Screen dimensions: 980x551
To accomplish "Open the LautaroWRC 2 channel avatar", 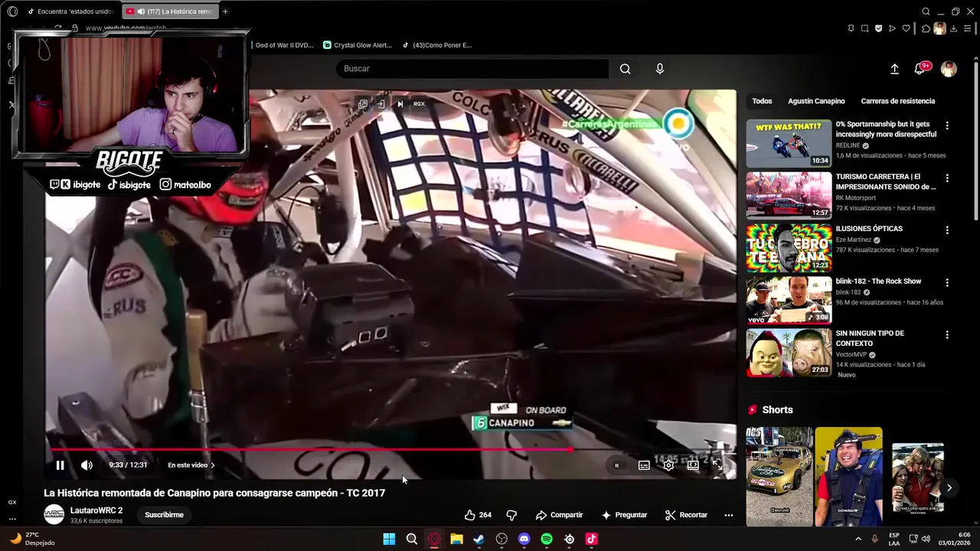I will [x=54, y=514].
